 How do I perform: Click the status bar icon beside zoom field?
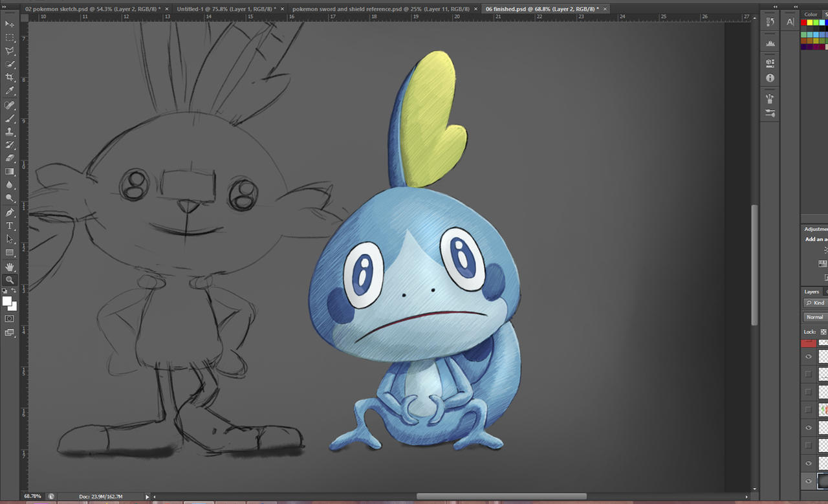[51, 496]
